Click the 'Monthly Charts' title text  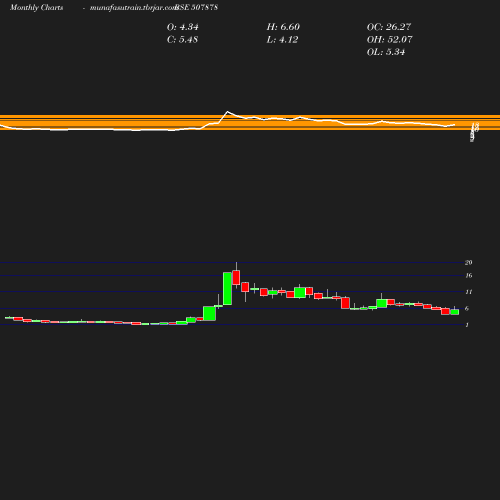point(36,7)
